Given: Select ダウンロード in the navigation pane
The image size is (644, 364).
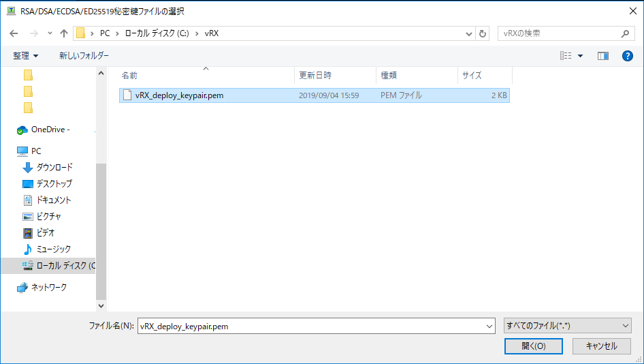Looking at the screenshot, I should (x=54, y=168).
